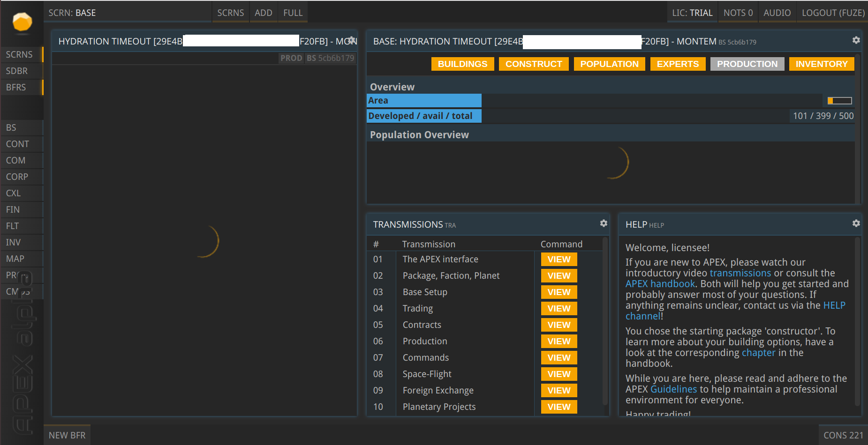The height and width of the screenshot is (445, 868).
Task: Click gear icon on Base panel header
Action: (x=856, y=40)
